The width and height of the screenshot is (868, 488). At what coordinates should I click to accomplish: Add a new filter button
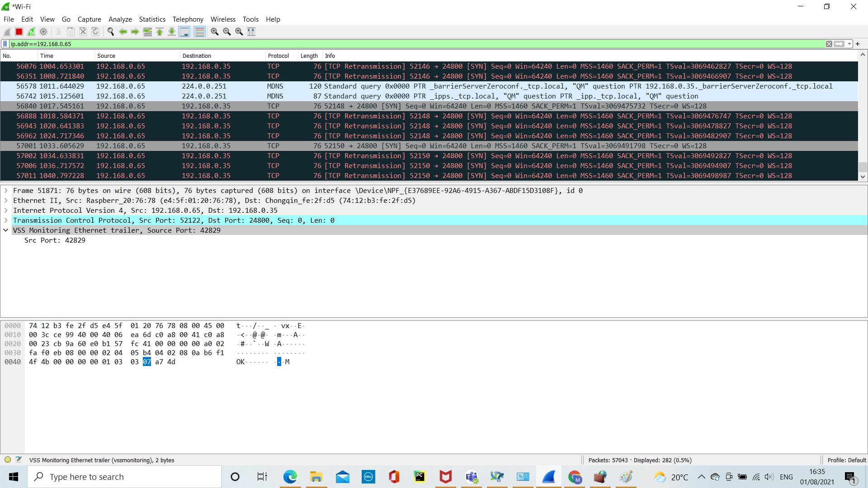(x=858, y=44)
